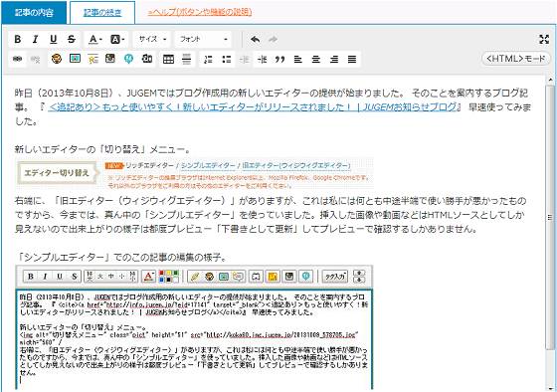Click the Instagram-style camera icon
This screenshot has width=557, height=392.
[x=110, y=59]
